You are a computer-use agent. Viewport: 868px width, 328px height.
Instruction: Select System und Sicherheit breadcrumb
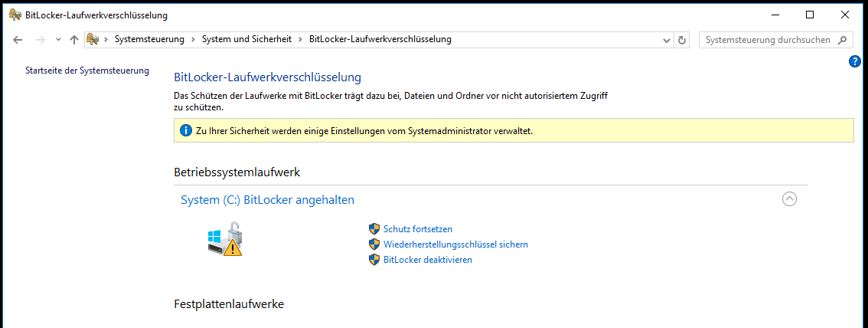(x=246, y=39)
